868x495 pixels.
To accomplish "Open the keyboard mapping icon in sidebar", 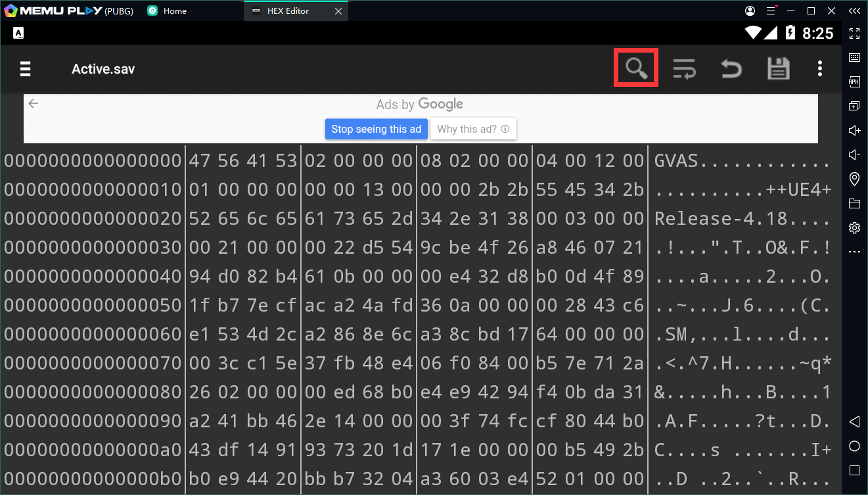I will pyautogui.click(x=854, y=57).
